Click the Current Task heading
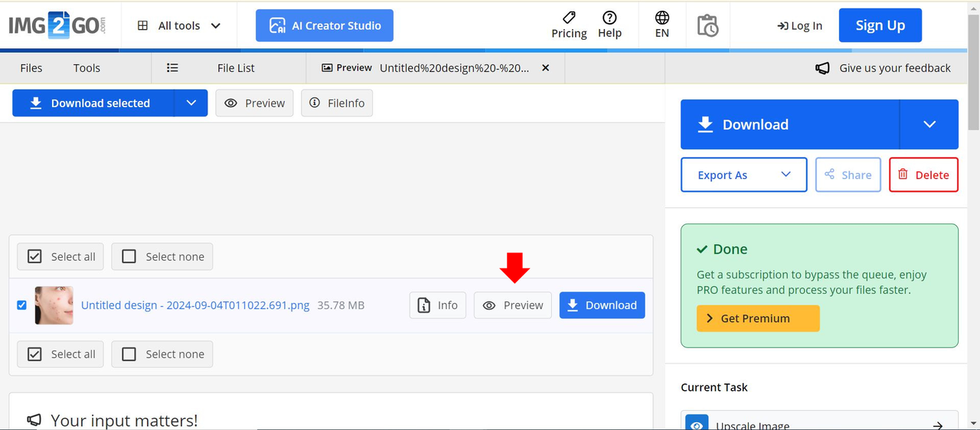 (x=714, y=387)
